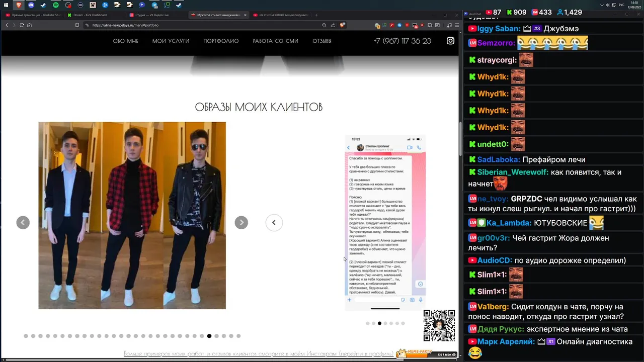Viewport: 644px width, 362px height.
Task: Reload the current page
Action: 22,25
